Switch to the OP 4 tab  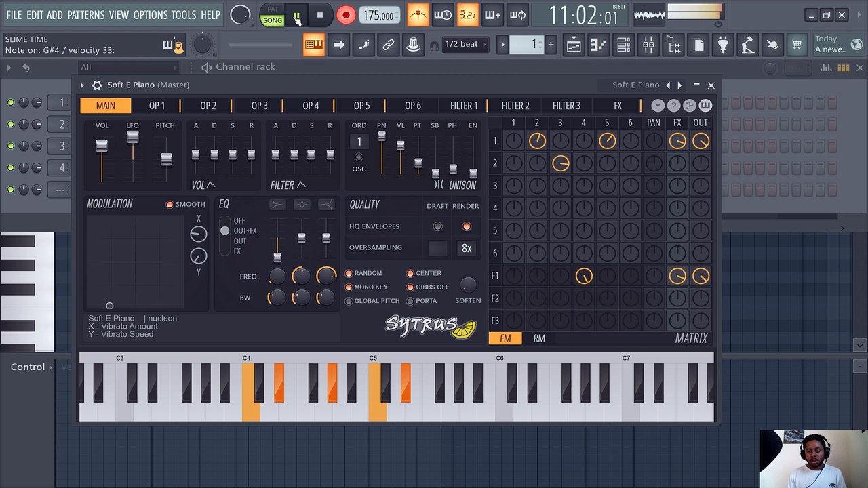pos(311,106)
